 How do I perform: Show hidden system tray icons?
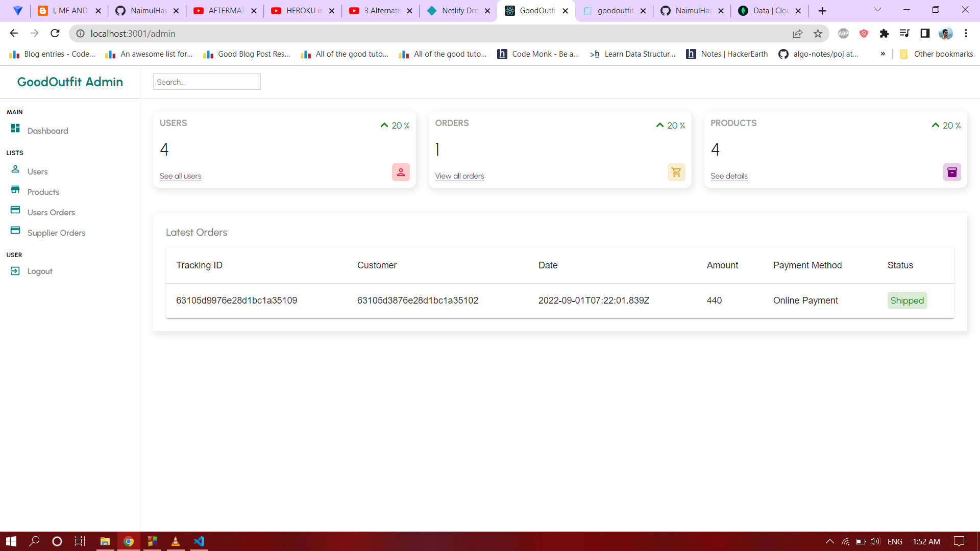pyautogui.click(x=829, y=541)
